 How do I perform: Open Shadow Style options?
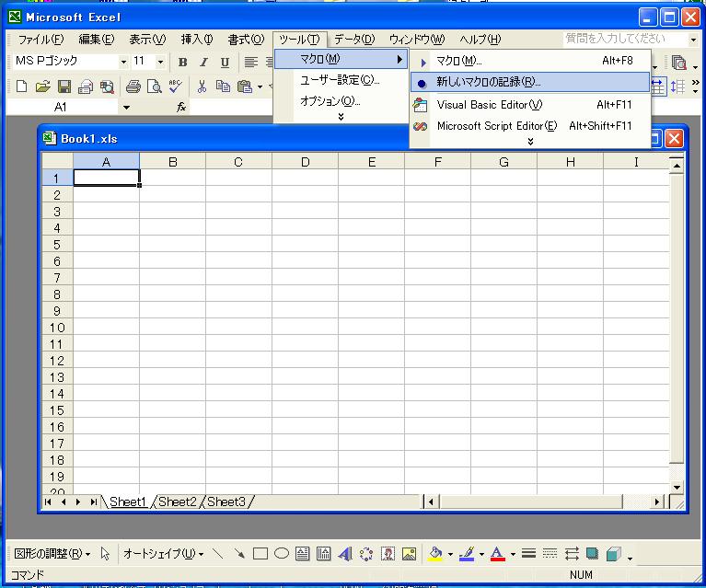593,553
